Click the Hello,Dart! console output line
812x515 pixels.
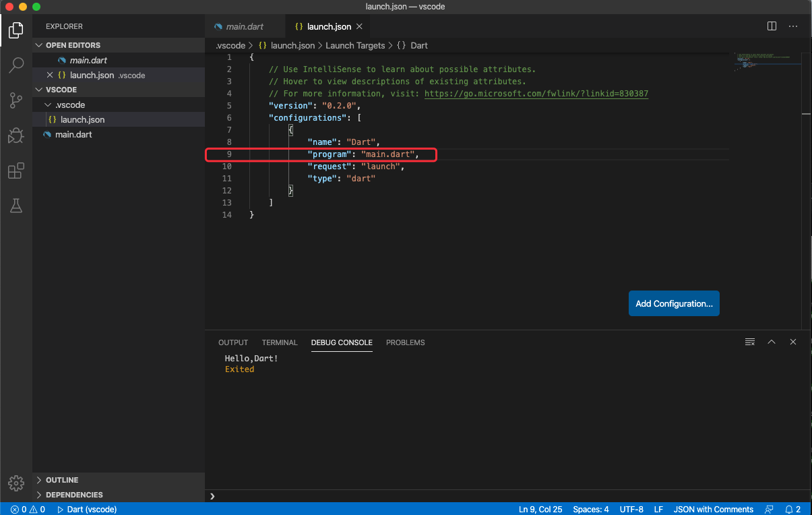[x=251, y=359]
